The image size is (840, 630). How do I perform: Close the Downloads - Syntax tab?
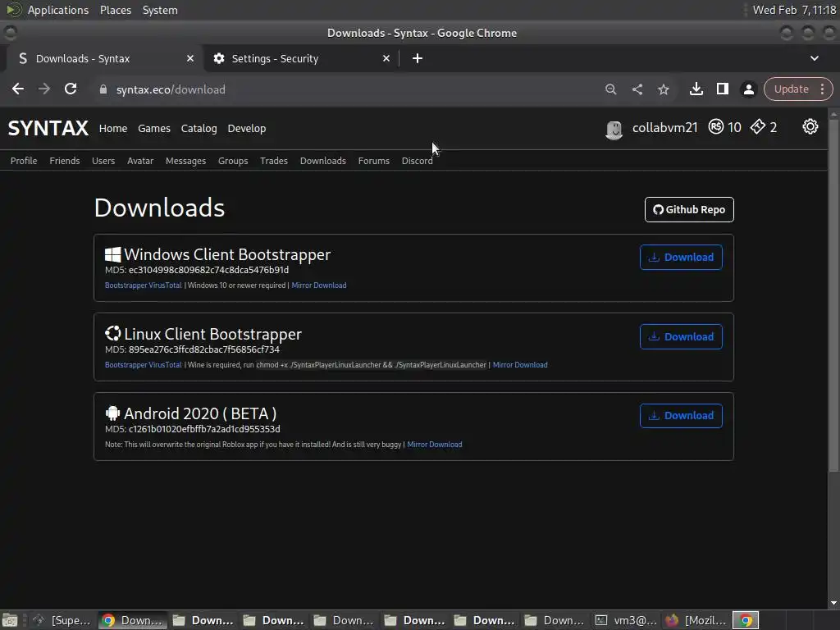tap(190, 58)
